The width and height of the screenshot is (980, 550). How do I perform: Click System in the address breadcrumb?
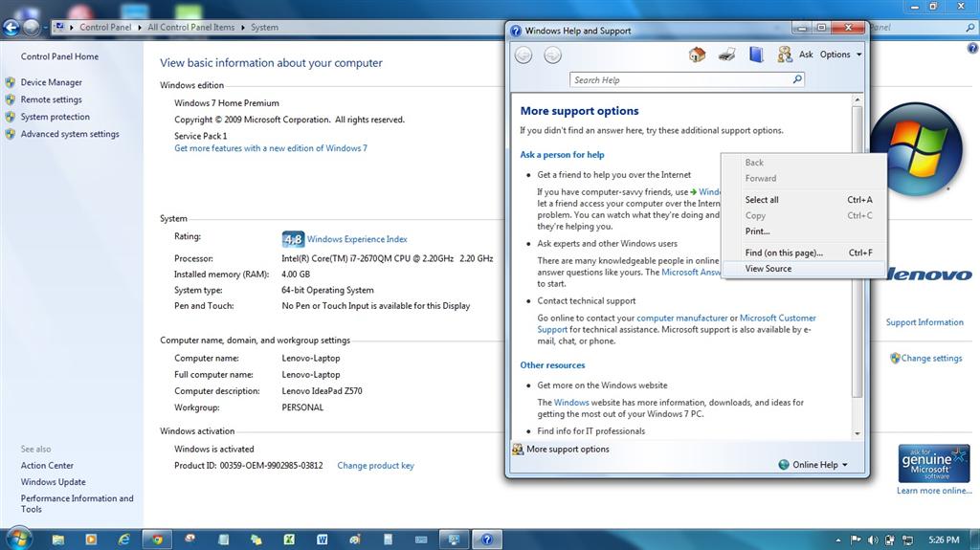[264, 28]
